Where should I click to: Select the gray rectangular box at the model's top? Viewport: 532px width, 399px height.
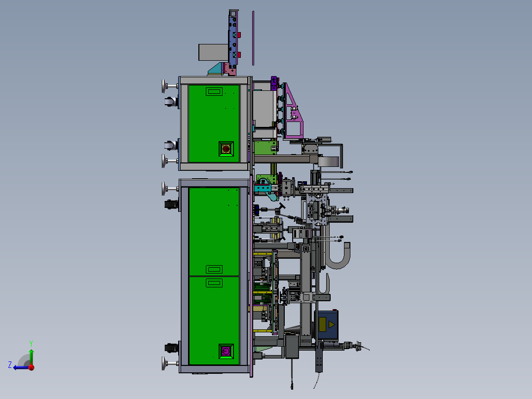[213, 52]
